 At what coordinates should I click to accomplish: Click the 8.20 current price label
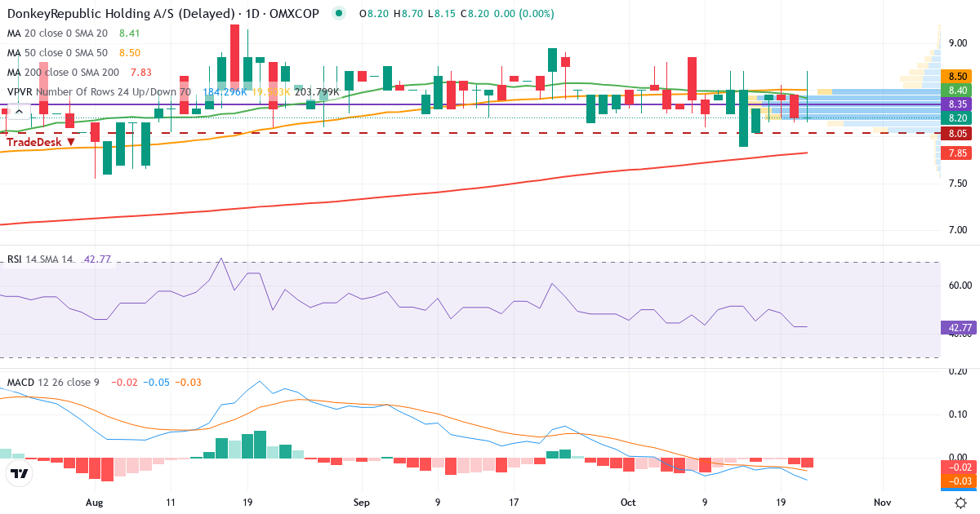958,117
